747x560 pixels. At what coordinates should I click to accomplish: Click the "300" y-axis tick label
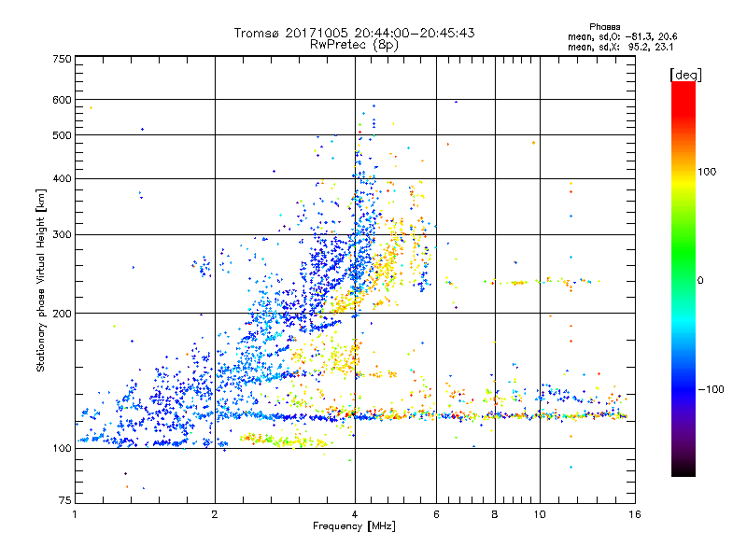(62, 235)
